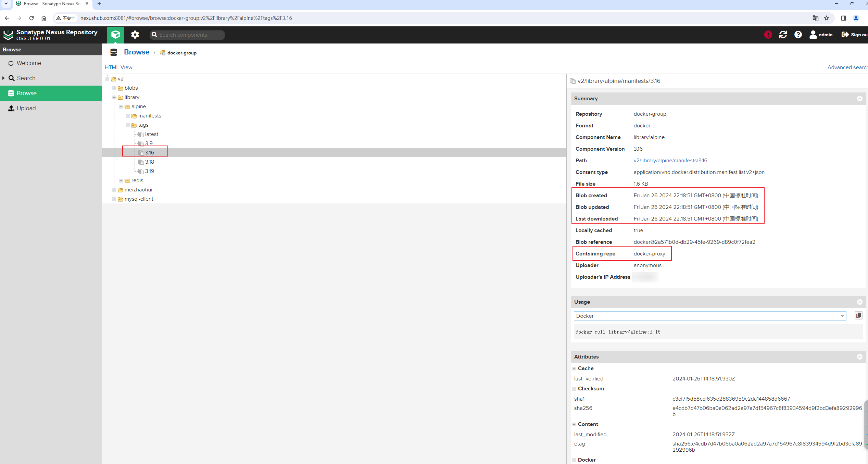Image resolution: width=868 pixels, height=464 pixels.
Task: Collapse the Checksum attributes group
Action: 574,389
